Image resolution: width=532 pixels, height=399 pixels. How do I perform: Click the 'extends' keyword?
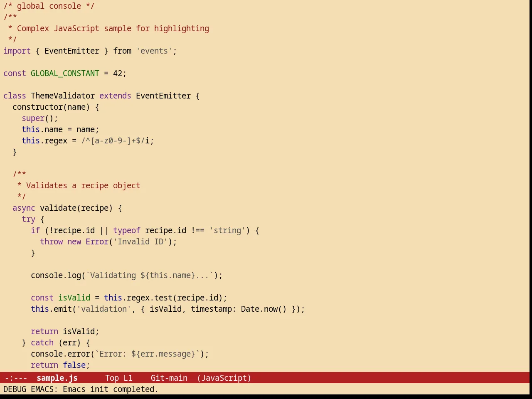click(115, 96)
